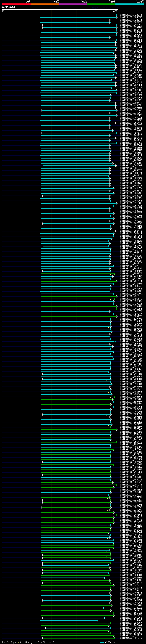Select the UniRef100_A9NTB7 label
The width and height of the screenshot is (146, 644).
tap(131, 27)
